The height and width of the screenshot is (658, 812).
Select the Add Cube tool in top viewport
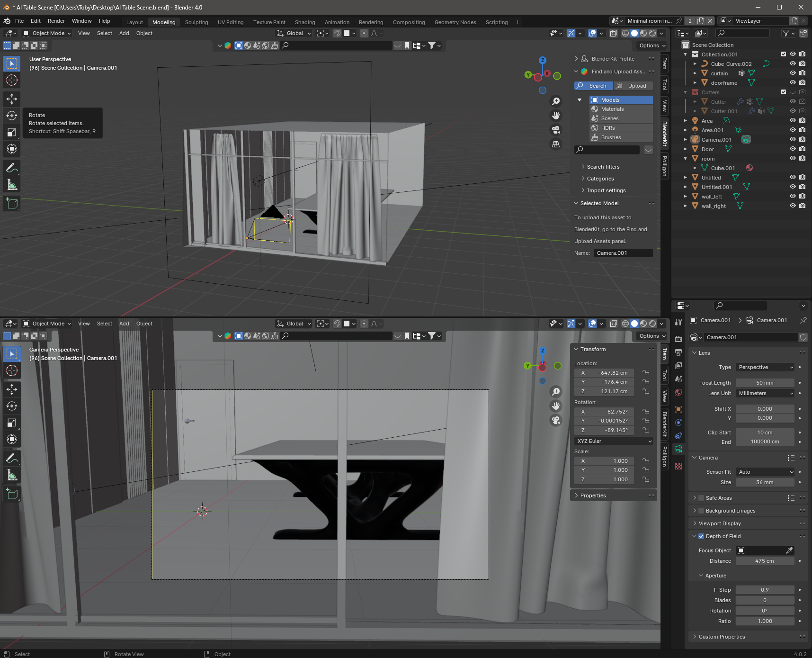coord(12,204)
